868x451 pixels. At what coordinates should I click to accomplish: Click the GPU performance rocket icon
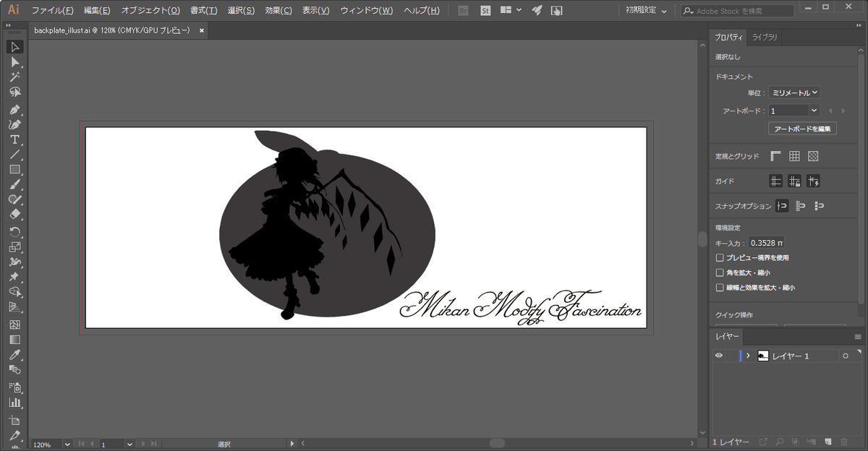pos(537,10)
